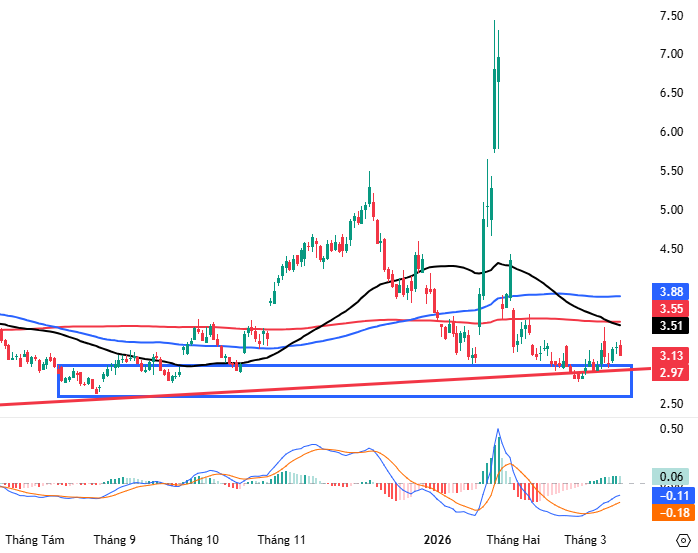698x553 pixels.
Task: Click the blue 3.88 price label
Action: (x=671, y=291)
